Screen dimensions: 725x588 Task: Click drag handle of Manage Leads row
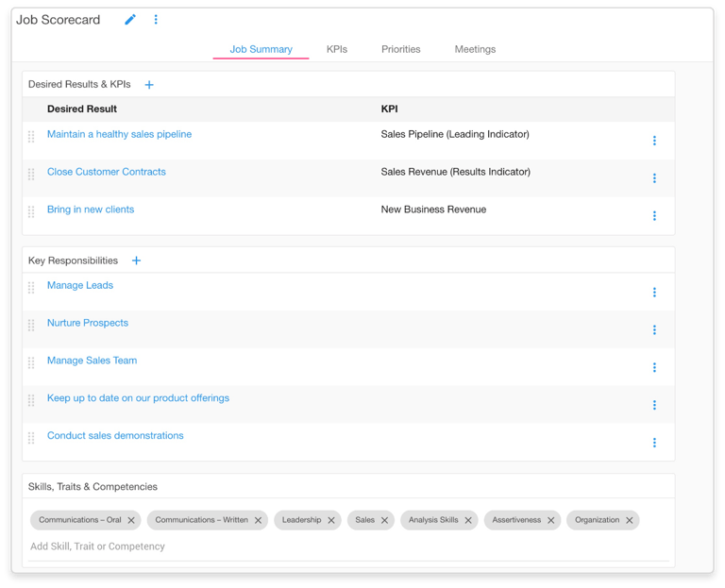point(31,288)
